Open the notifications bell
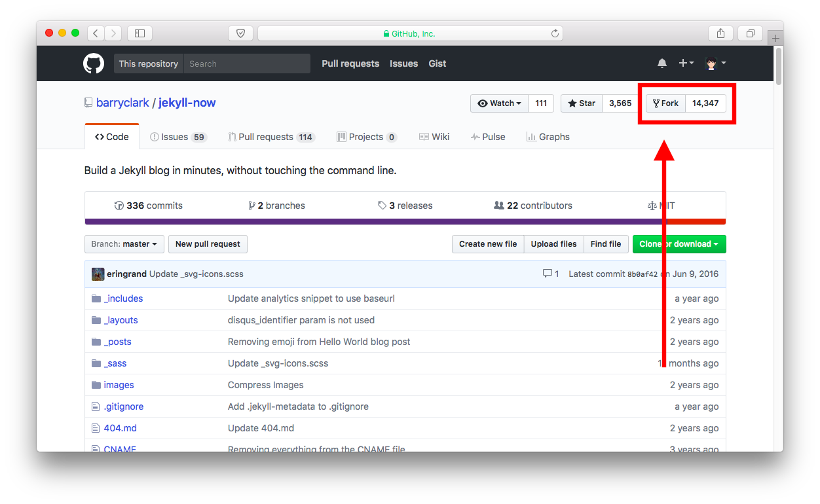 tap(662, 63)
